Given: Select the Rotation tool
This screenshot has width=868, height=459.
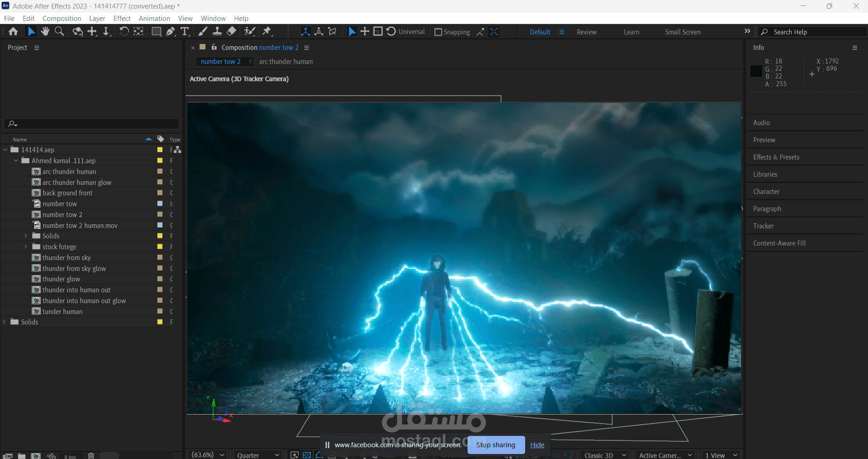Looking at the screenshot, I should pos(124,31).
